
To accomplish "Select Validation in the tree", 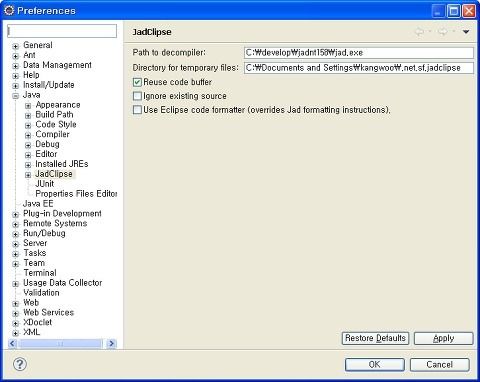I will coord(41,293).
